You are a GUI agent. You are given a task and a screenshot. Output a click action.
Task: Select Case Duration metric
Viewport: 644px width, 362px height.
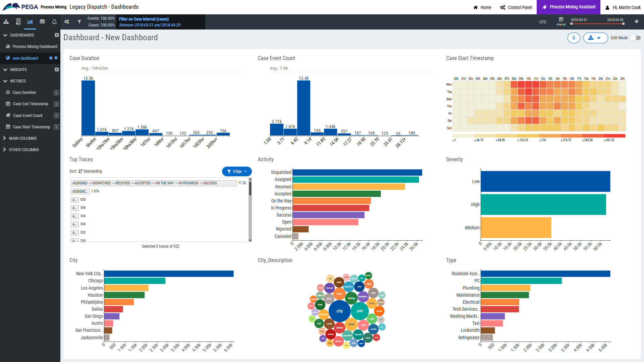tap(24, 93)
